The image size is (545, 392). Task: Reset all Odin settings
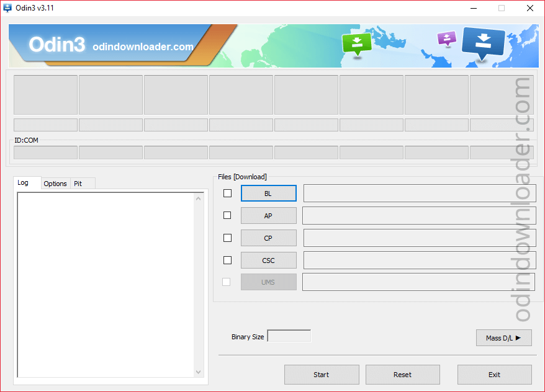(x=402, y=375)
